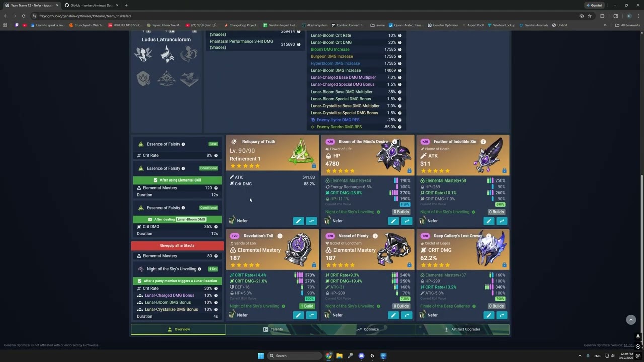The width and height of the screenshot is (644, 362).
Task: Open info for Revelation's Toll
Action: click(x=280, y=236)
